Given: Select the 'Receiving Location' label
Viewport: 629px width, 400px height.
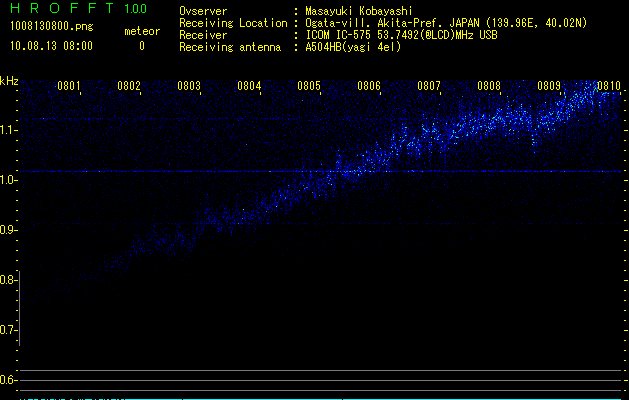Looking at the screenshot, I should [233, 23].
